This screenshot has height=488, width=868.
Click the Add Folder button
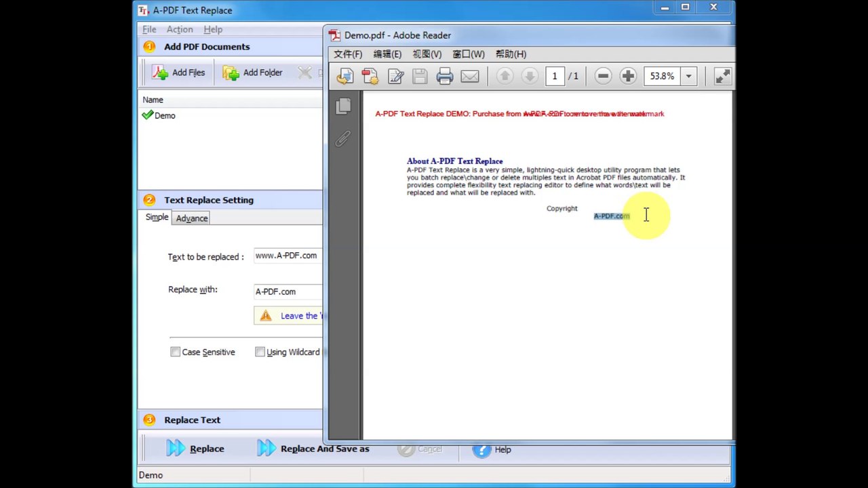(x=252, y=73)
